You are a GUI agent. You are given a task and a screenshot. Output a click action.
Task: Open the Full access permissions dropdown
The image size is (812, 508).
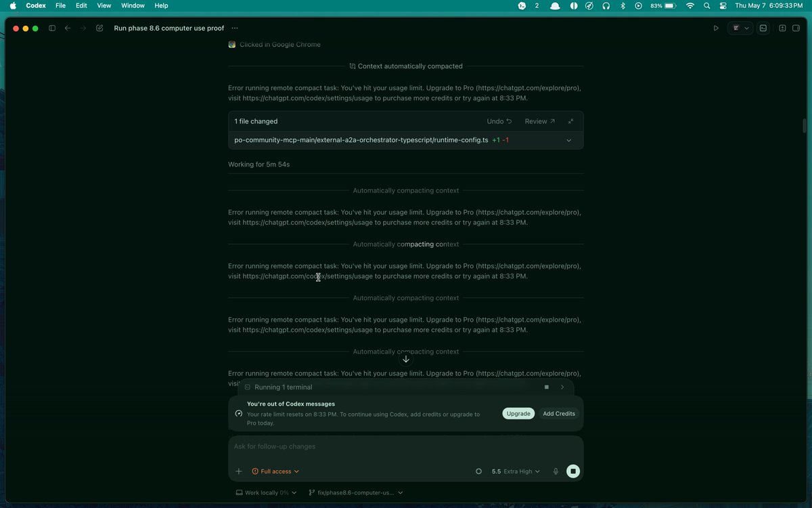pos(275,471)
